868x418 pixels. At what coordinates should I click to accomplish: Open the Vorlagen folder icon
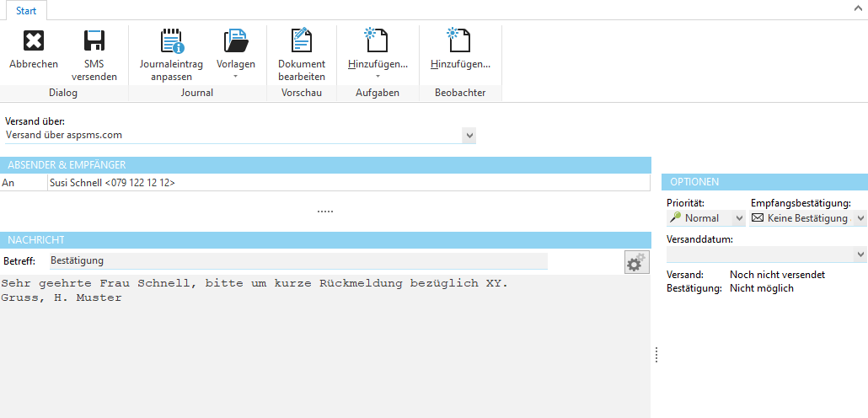tap(236, 41)
